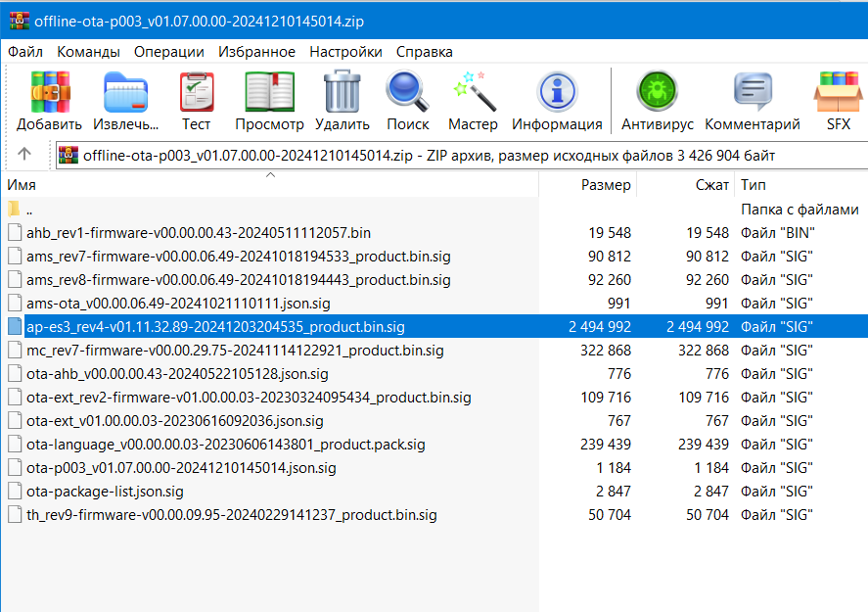Click the SFX archive icon
Image resolution: width=868 pixels, height=612 pixels.
[x=838, y=92]
